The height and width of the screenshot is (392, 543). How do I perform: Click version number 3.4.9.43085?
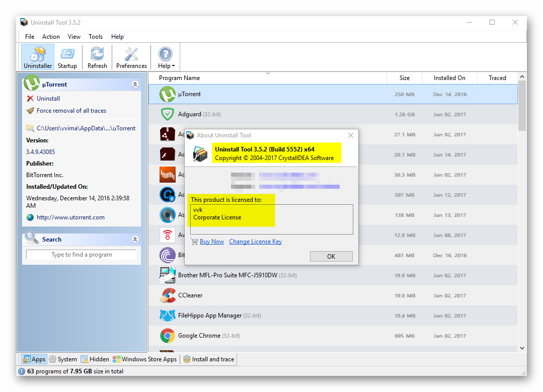(x=41, y=151)
